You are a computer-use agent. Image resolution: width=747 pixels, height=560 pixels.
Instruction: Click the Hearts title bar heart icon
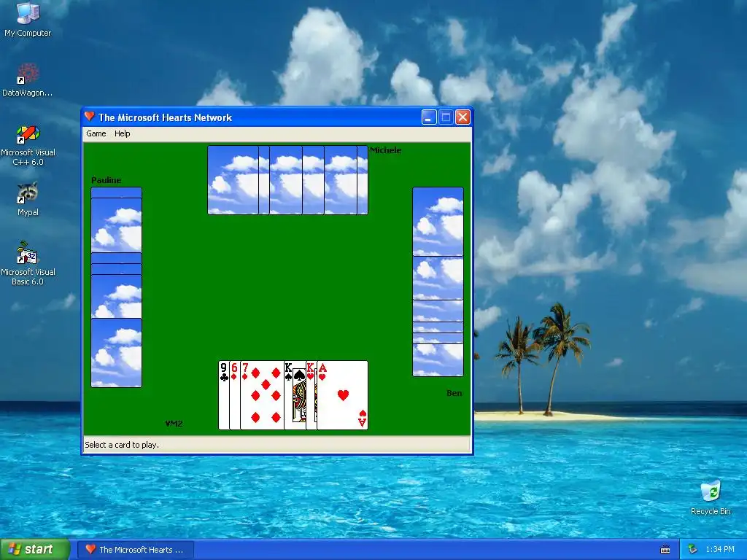click(90, 117)
